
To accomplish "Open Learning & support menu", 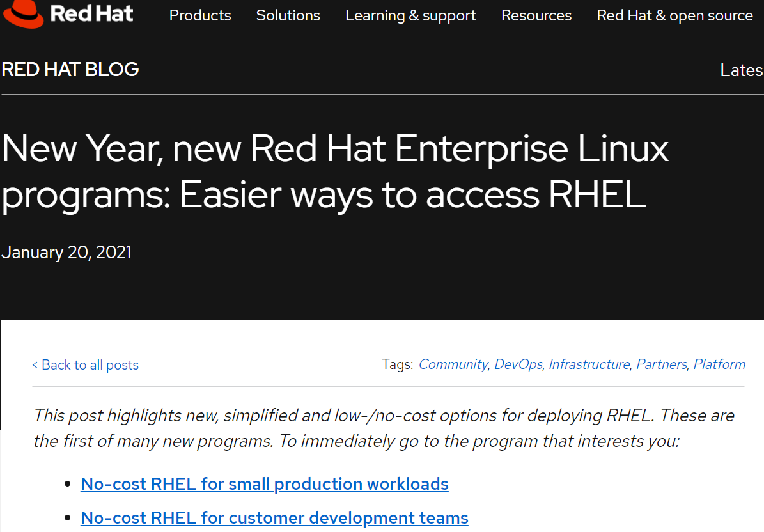I will coord(410,15).
